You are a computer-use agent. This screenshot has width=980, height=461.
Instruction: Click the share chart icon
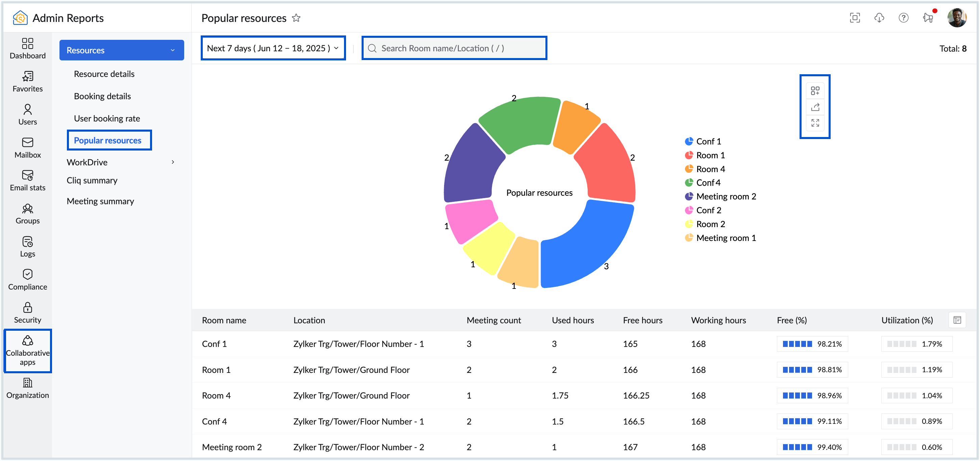pos(814,107)
